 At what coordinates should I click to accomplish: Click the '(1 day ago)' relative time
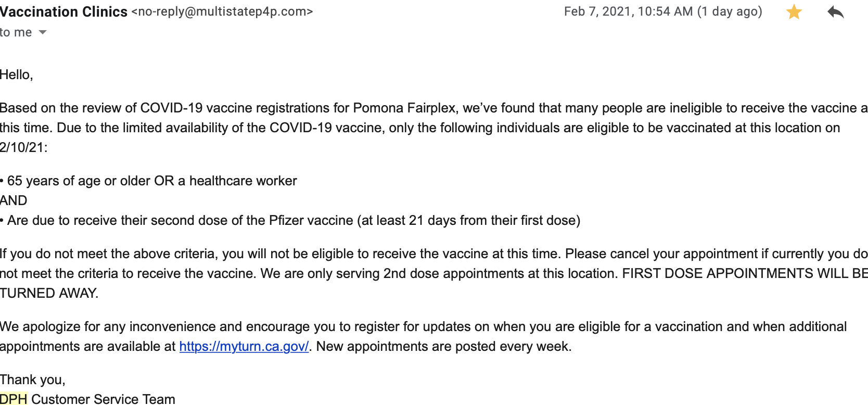(730, 11)
